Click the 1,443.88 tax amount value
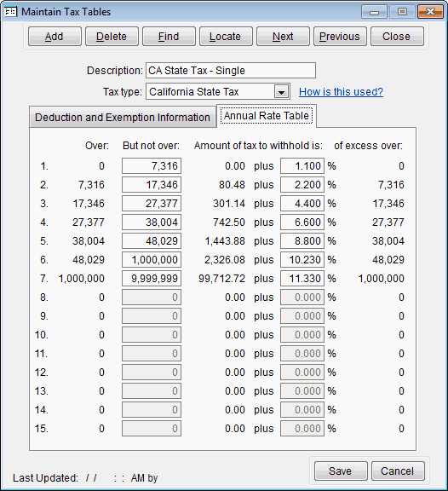Viewport: 448px width, 491px height. coord(225,241)
